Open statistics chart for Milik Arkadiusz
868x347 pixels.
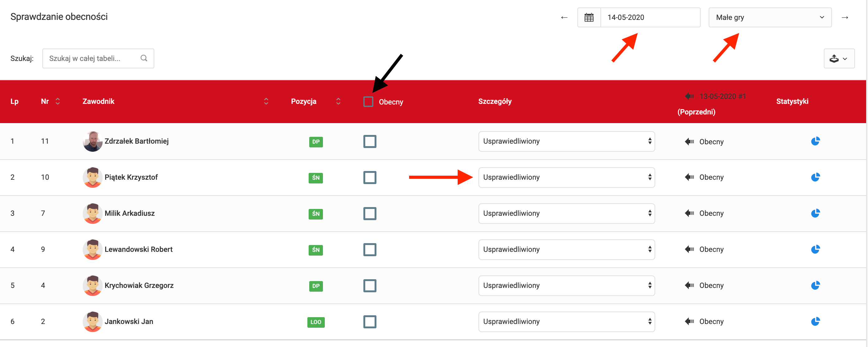815,213
